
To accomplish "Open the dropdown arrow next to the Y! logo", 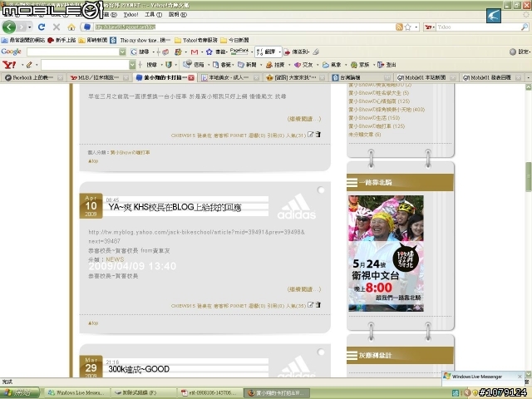I will click(22, 65).
